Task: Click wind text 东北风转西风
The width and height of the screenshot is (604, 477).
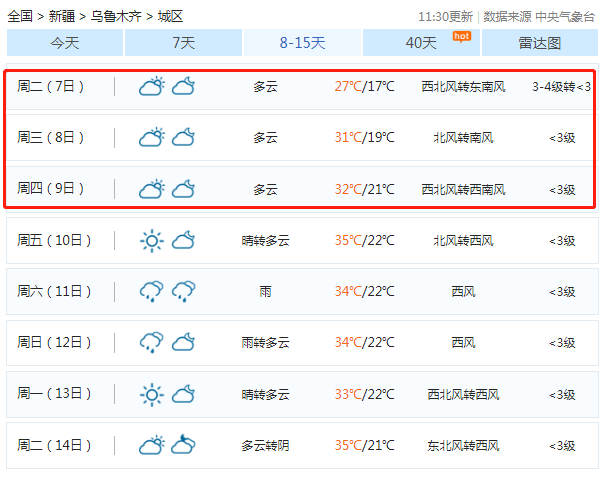Action: (x=463, y=446)
